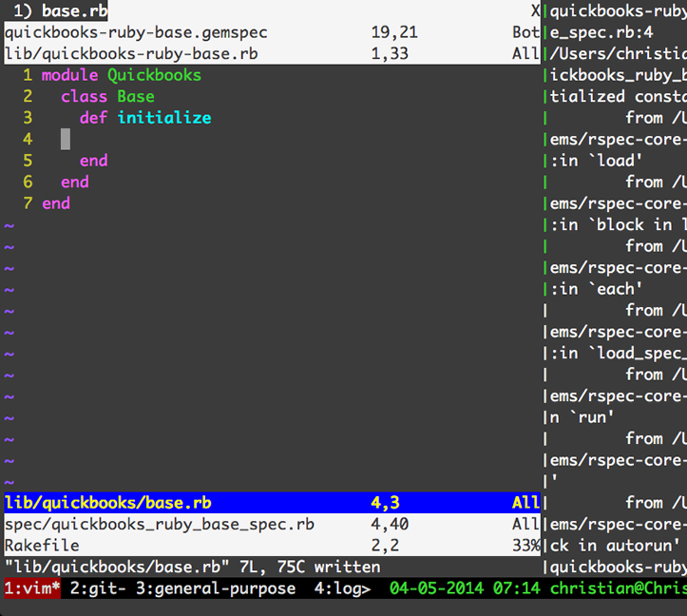
Task: Click the 'end' on line 6
Action: coord(75,182)
